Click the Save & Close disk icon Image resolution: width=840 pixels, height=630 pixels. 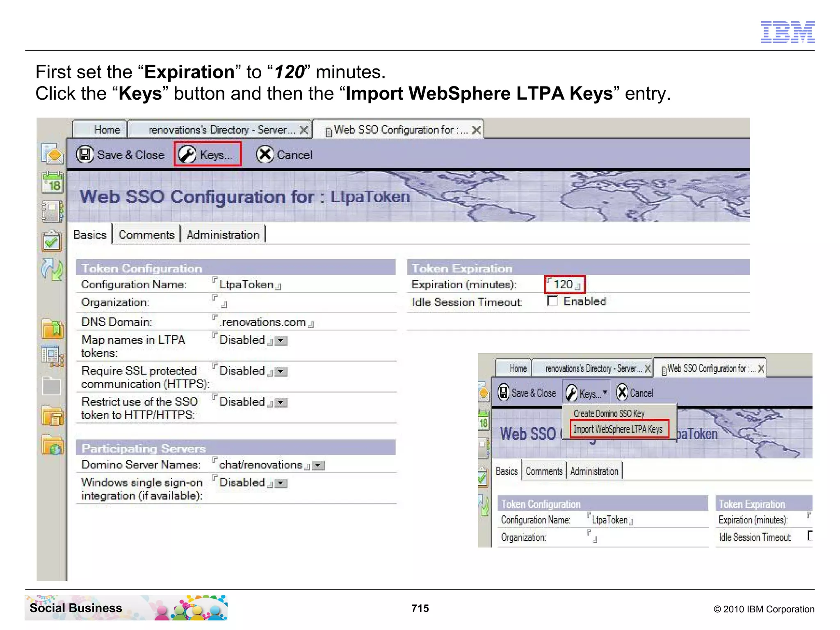pos(85,155)
